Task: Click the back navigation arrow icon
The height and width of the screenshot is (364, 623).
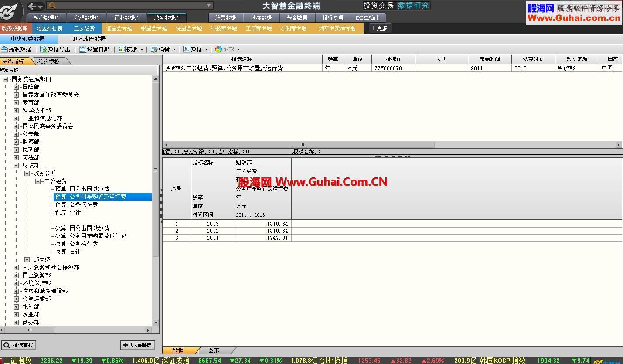Action: point(32,6)
